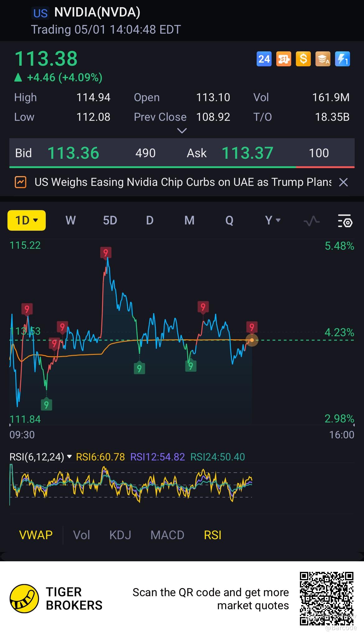Dismiss the news headline banner
Image resolution: width=364 pixels, height=636 pixels.
click(x=343, y=182)
